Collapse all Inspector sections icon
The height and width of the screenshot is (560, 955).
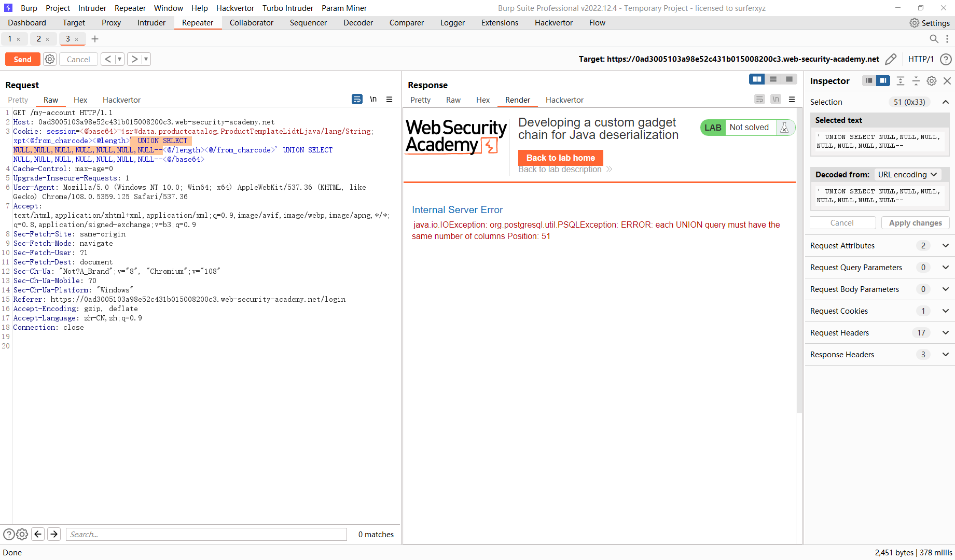(x=916, y=81)
